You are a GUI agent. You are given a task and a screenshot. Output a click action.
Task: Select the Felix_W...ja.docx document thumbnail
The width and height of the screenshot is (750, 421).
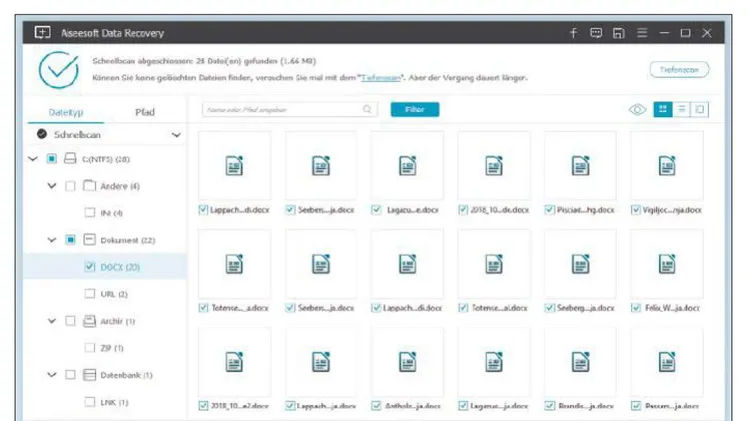tap(667, 264)
